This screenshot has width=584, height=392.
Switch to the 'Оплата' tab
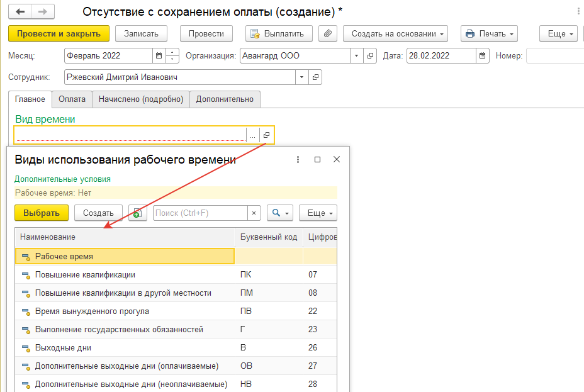point(72,99)
